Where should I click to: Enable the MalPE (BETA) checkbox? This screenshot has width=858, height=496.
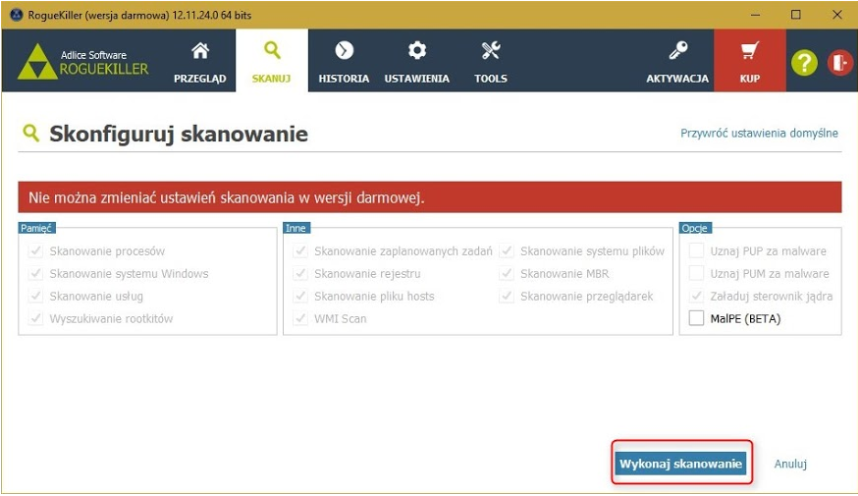click(696, 319)
